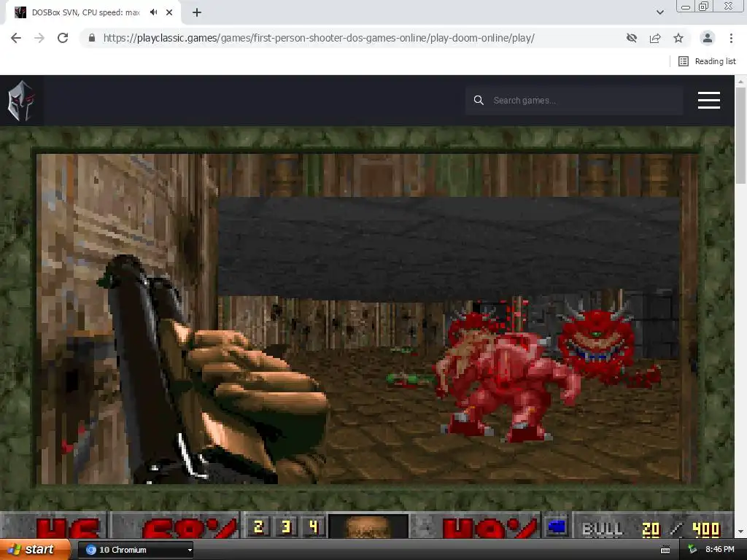
Task: Click the knight helmet site logo
Action: point(21,101)
